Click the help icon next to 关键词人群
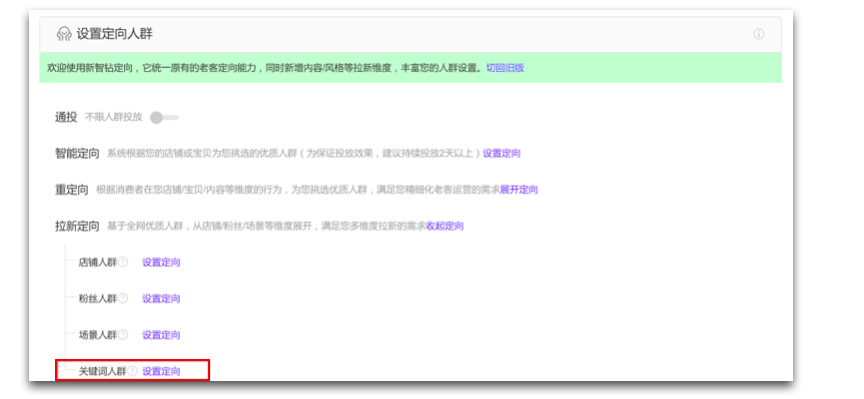This screenshot has width=864, height=399. point(132,371)
